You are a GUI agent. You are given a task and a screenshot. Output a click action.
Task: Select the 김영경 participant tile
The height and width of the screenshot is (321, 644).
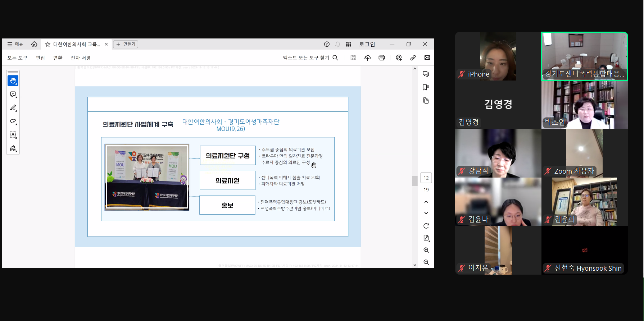(x=498, y=105)
